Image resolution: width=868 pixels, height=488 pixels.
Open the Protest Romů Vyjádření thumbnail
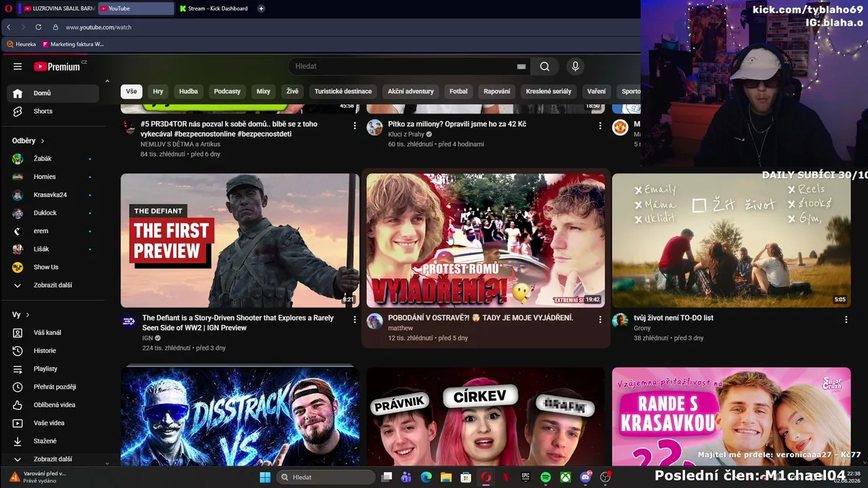[486, 241]
